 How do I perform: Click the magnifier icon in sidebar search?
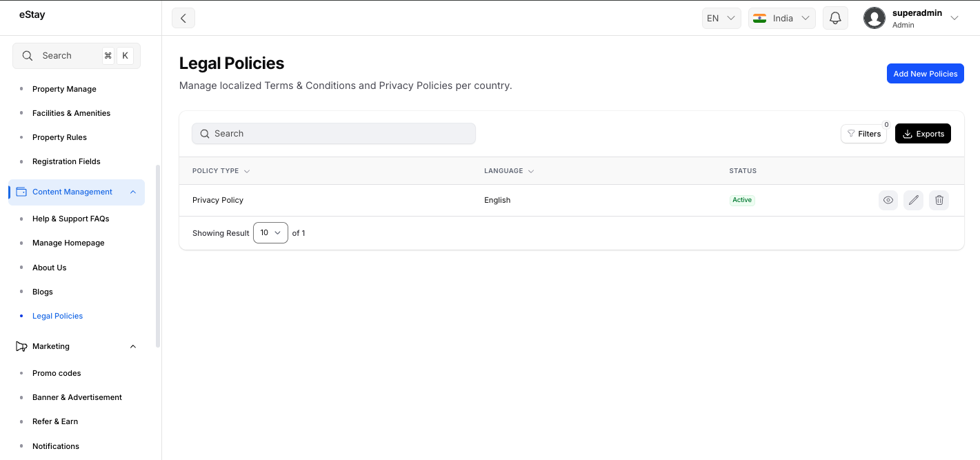click(x=28, y=56)
